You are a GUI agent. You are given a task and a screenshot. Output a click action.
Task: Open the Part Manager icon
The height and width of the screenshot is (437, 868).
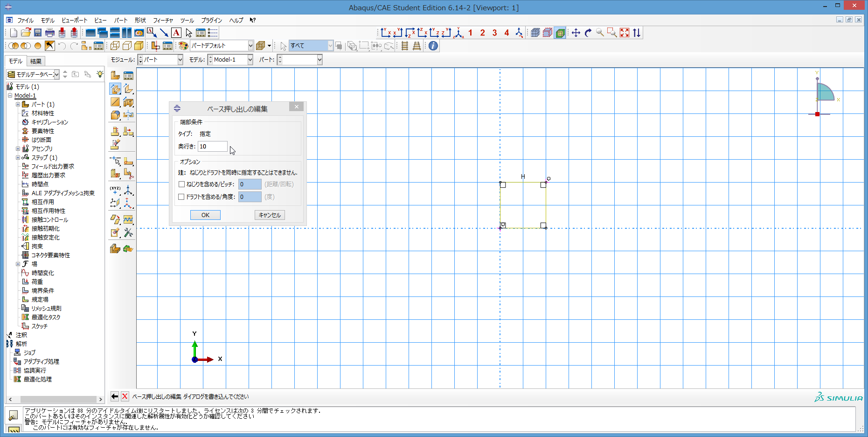pos(128,76)
